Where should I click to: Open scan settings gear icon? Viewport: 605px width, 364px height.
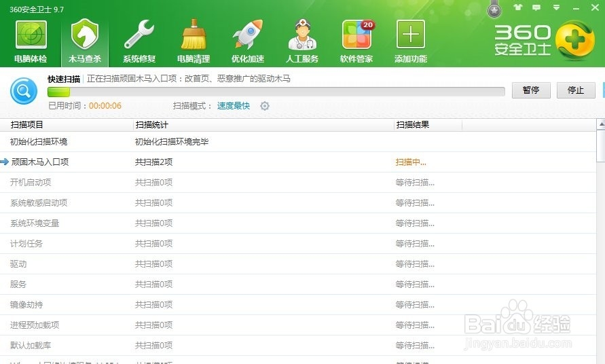tap(265, 106)
